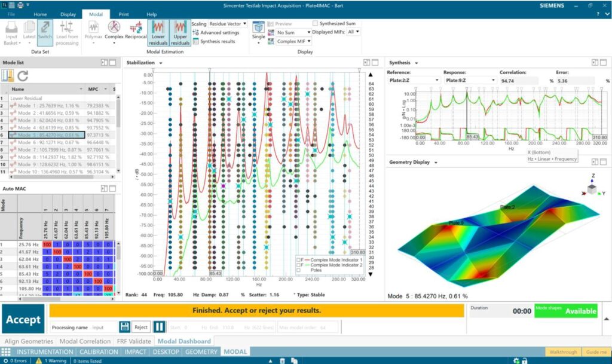
Task: Click the trash icon in status bar
Action: point(283,360)
